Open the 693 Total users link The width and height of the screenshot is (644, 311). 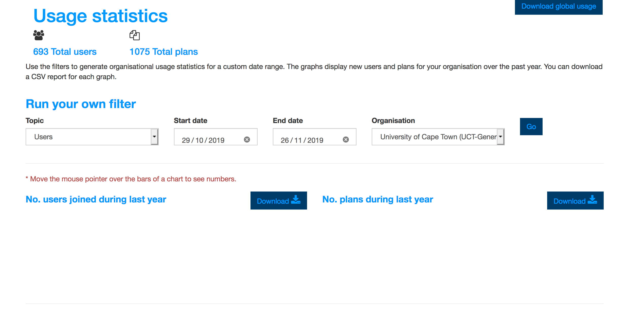pyautogui.click(x=65, y=51)
